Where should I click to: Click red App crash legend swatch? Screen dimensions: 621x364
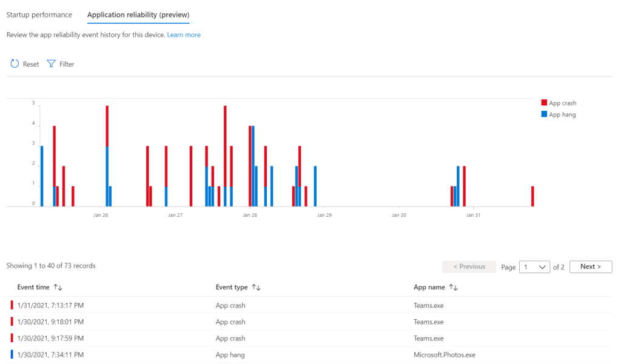pyautogui.click(x=544, y=103)
